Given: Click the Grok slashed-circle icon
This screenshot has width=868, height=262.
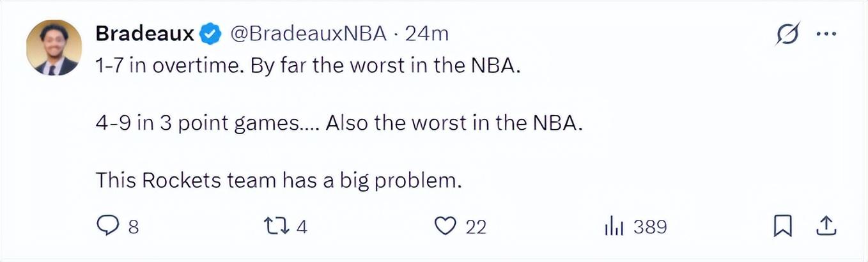Looking at the screenshot, I should tap(787, 34).
